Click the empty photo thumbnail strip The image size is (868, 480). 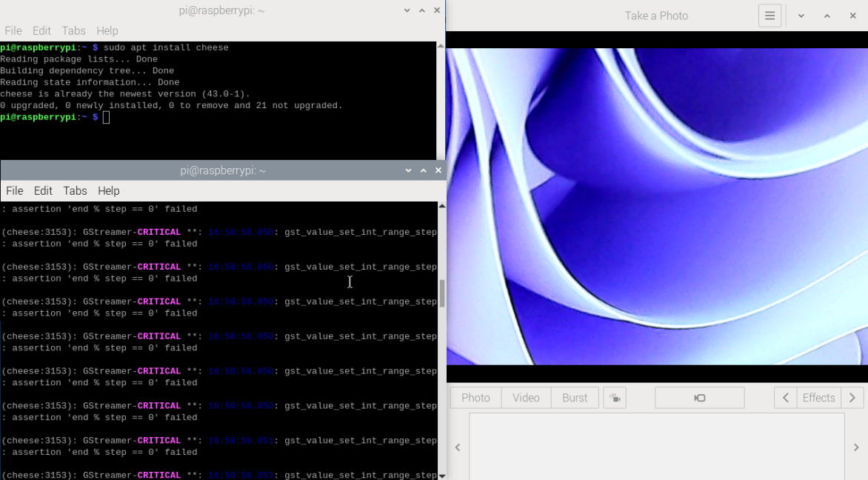coord(656,447)
